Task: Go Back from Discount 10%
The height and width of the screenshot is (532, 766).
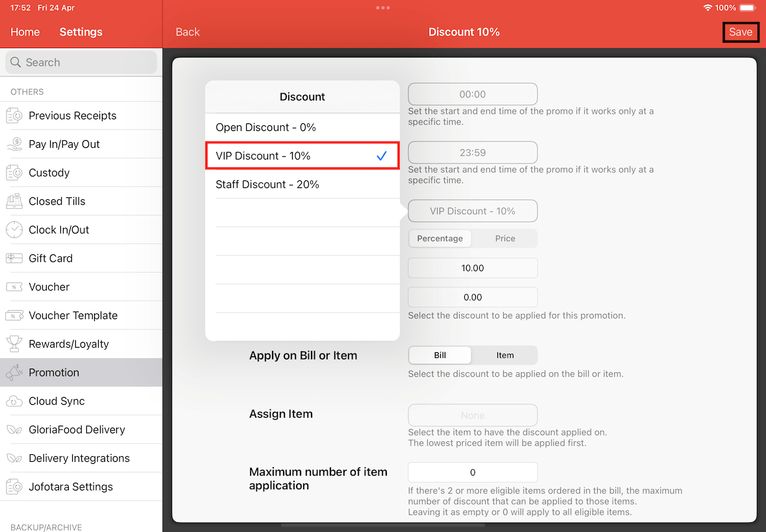Action: click(188, 32)
